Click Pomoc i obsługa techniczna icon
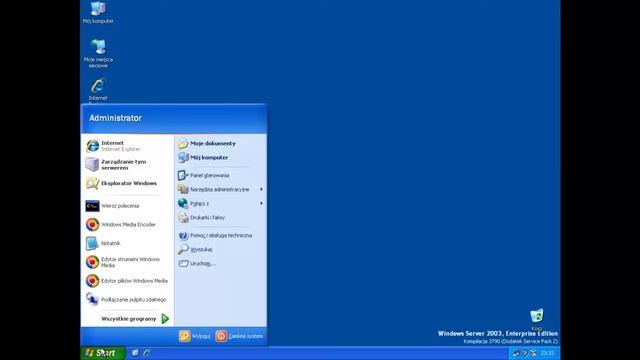Viewport: 640px width, 360px height. pos(183,236)
